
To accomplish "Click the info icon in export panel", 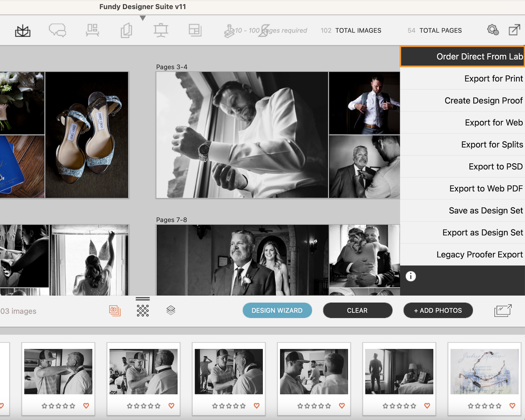I will pyautogui.click(x=411, y=276).
